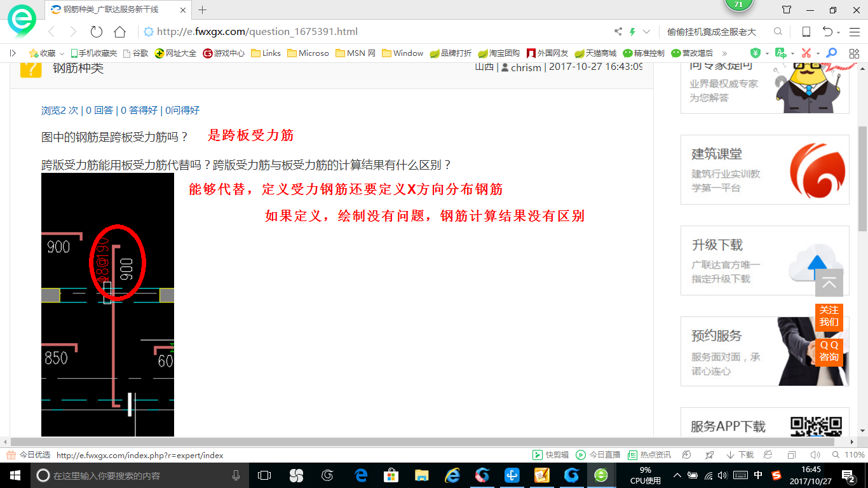
Task: Open the 营改增后 bookmark
Action: pos(692,53)
